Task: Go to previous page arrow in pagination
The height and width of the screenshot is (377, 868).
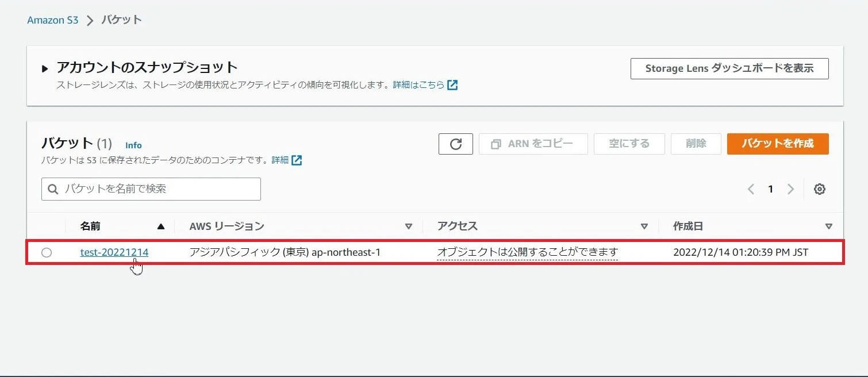Action: click(x=751, y=189)
